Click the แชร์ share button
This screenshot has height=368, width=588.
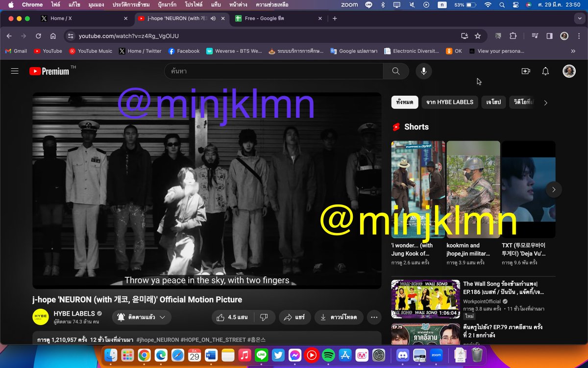coord(294,317)
